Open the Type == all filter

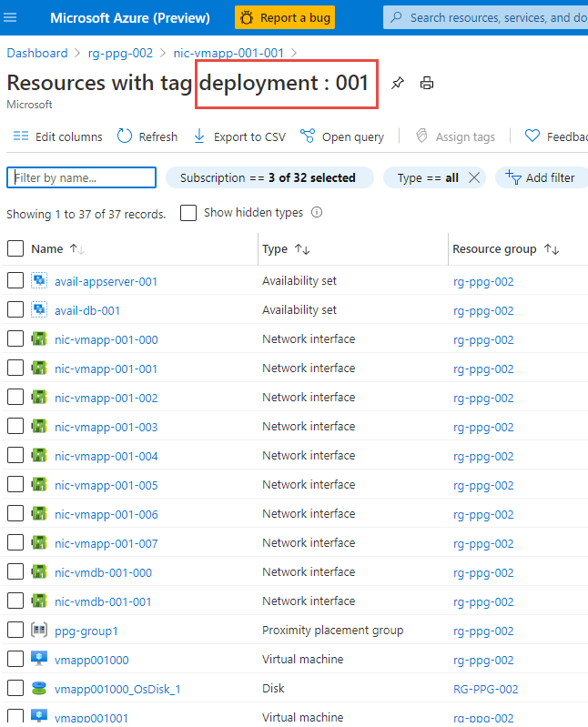click(428, 177)
